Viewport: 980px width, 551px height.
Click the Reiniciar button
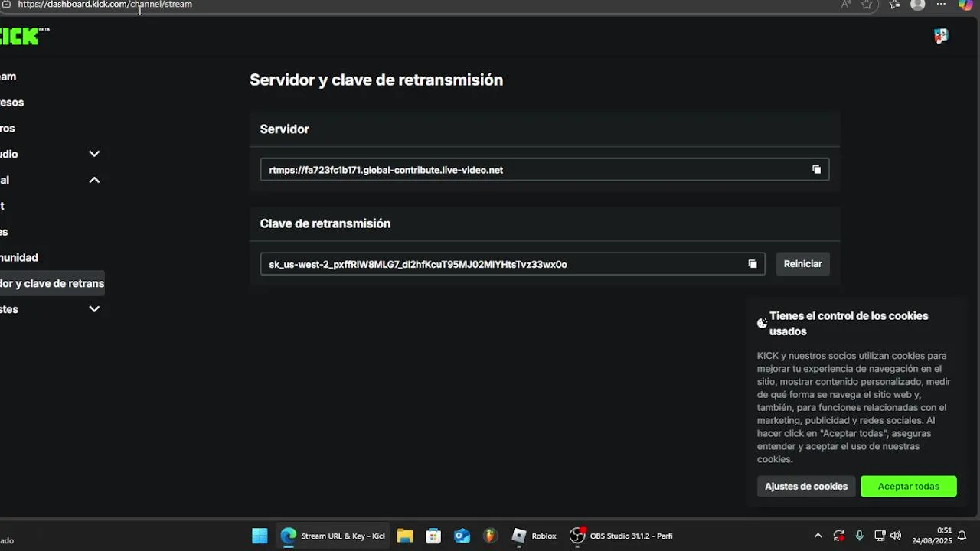[802, 264]
